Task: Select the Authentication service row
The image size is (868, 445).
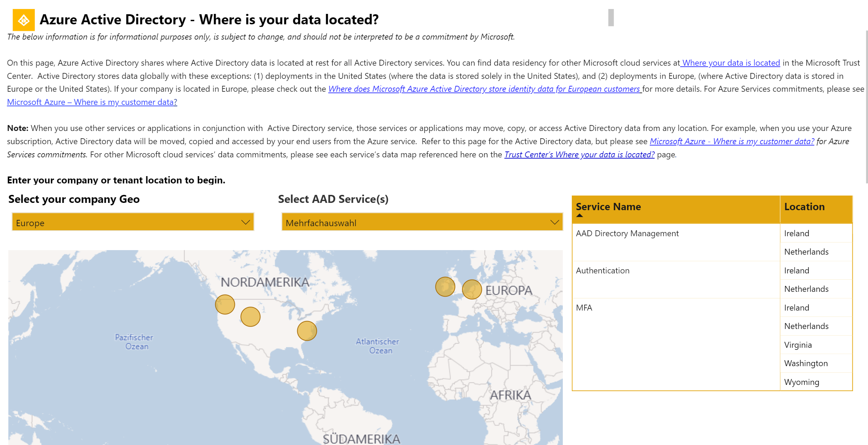Action: (602, 271)
